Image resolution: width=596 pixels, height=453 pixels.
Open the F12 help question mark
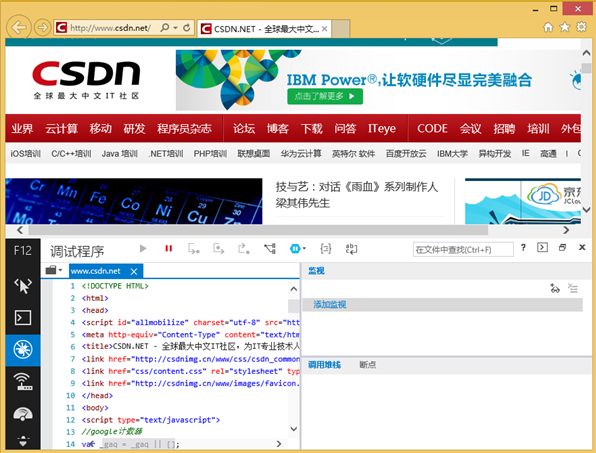(523, 247)
